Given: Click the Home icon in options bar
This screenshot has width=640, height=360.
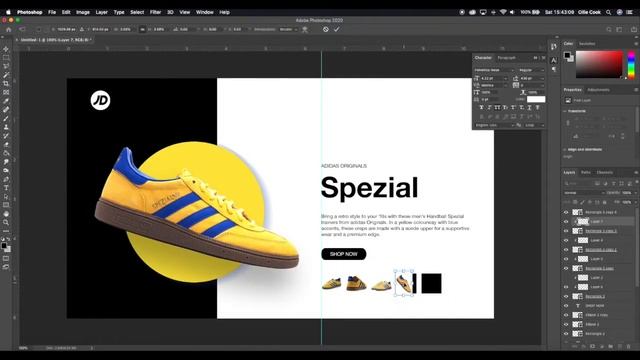Looking at the screenshot, I should point(9,29).
